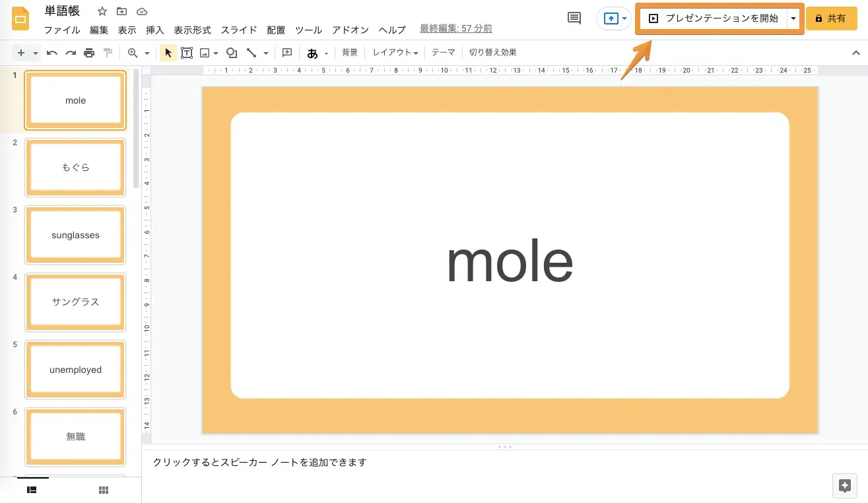The height and width of the screenshot is (503, 868).
Task: Click the filmstrip vertical scrollbar
Action: click(x=136, y=129)
